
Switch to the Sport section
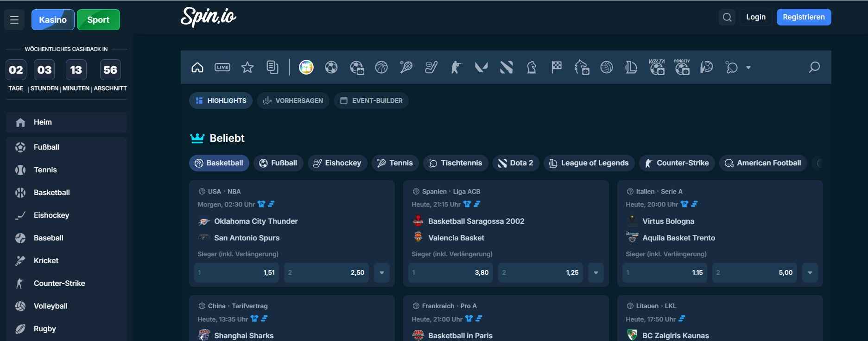[98, 20]
